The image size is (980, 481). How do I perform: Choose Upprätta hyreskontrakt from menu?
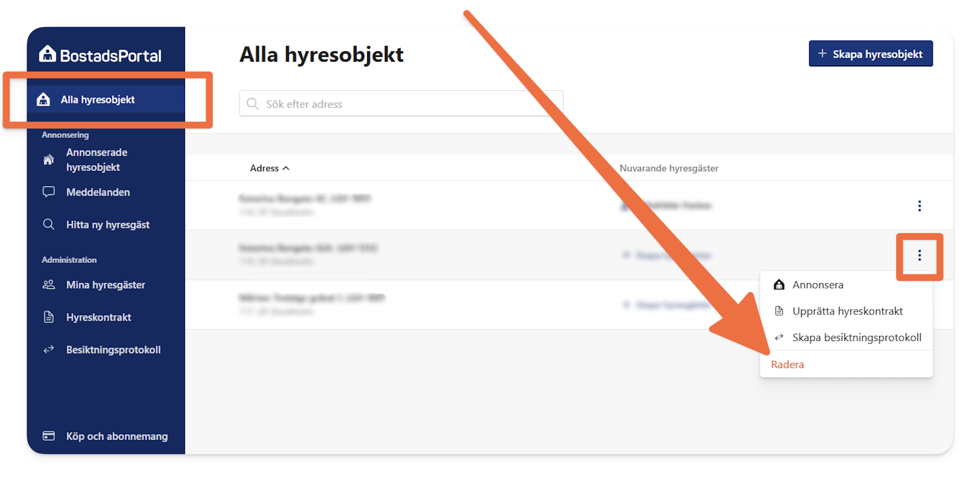coord(846,311)
